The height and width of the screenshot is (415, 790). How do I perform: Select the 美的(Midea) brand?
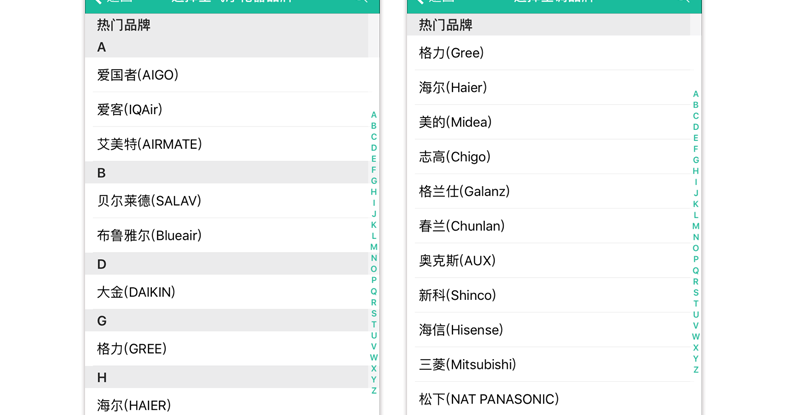[x=455, y=122]
